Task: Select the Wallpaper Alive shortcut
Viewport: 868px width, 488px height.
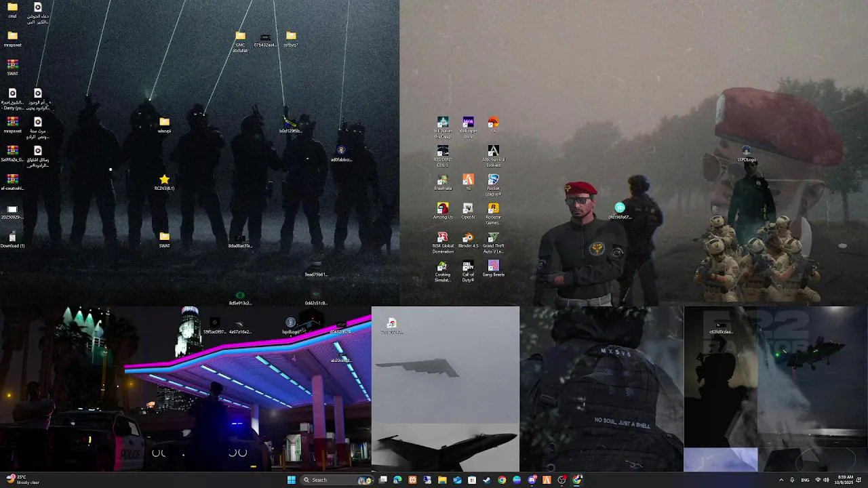Action: (x=468, y=128)
